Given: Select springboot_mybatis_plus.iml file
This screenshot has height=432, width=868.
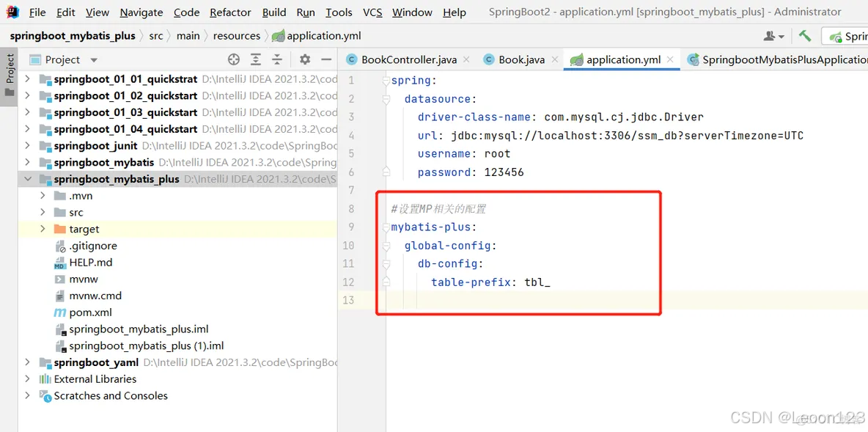Looking at the screenshot, I should [132, 329].
